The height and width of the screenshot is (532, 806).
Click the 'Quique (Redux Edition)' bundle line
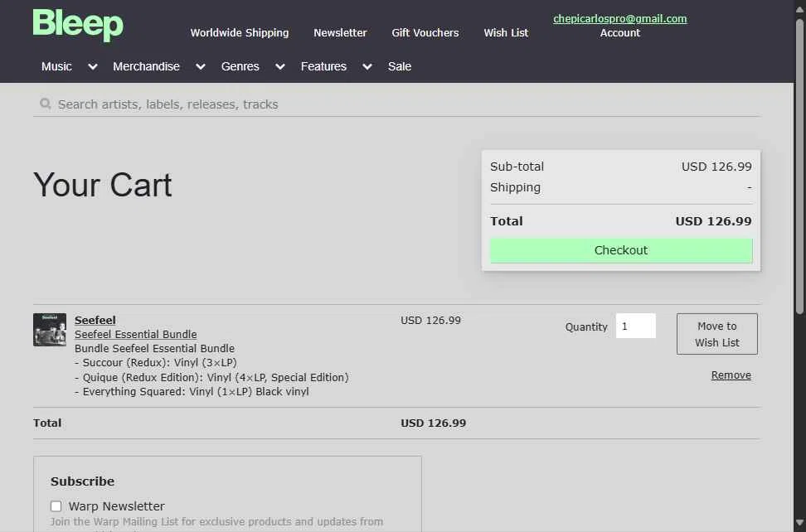coord(211,377)
